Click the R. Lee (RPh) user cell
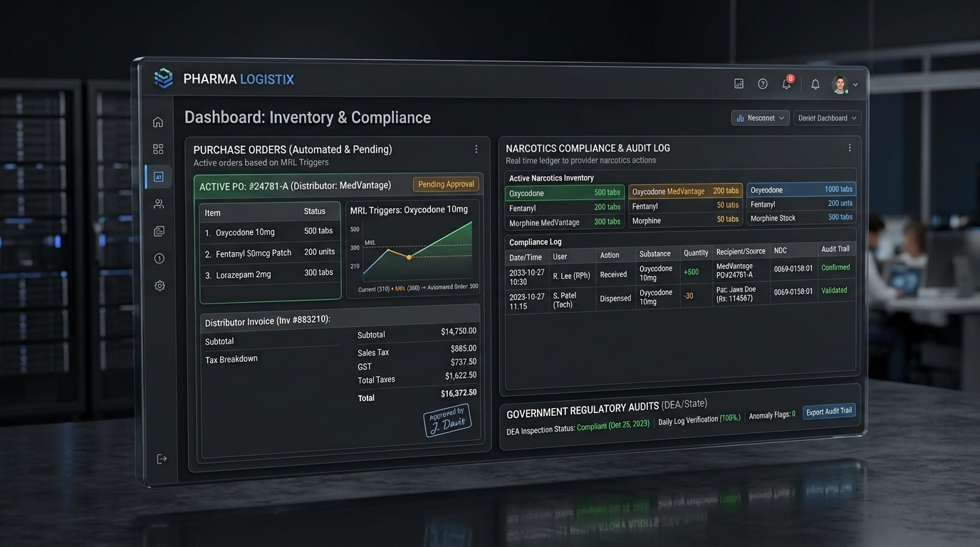Screen dimensions: 980x547 pos(571,276)
